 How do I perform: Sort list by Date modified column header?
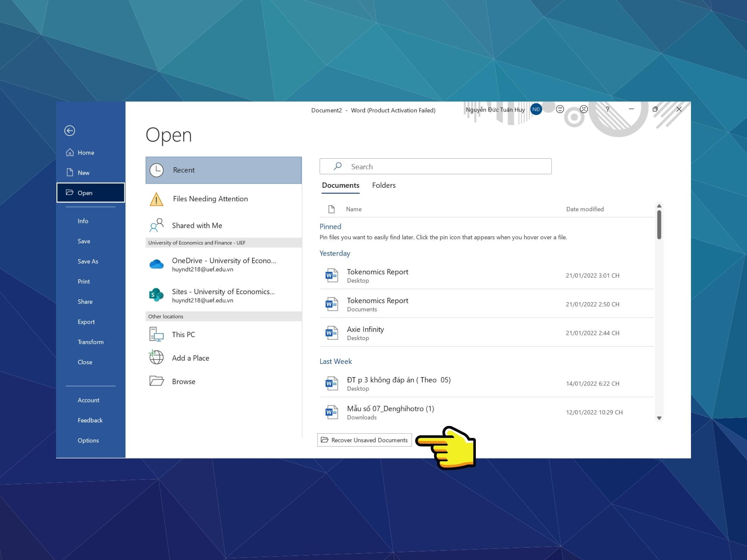[x=585, y=209]
